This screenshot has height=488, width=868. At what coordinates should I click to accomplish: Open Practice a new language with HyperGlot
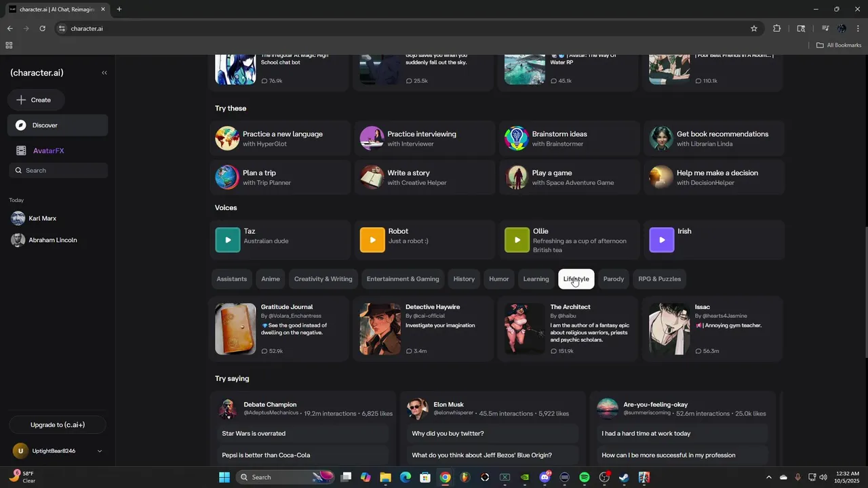coord(280,138)
